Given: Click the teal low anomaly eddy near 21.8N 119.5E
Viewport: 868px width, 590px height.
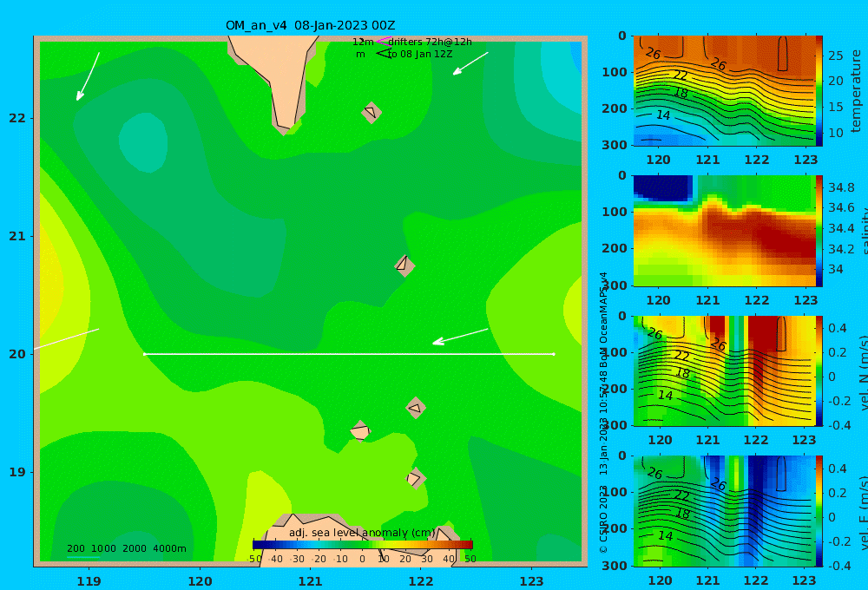Looking at the screenshot, I should (x=143, y=143).
